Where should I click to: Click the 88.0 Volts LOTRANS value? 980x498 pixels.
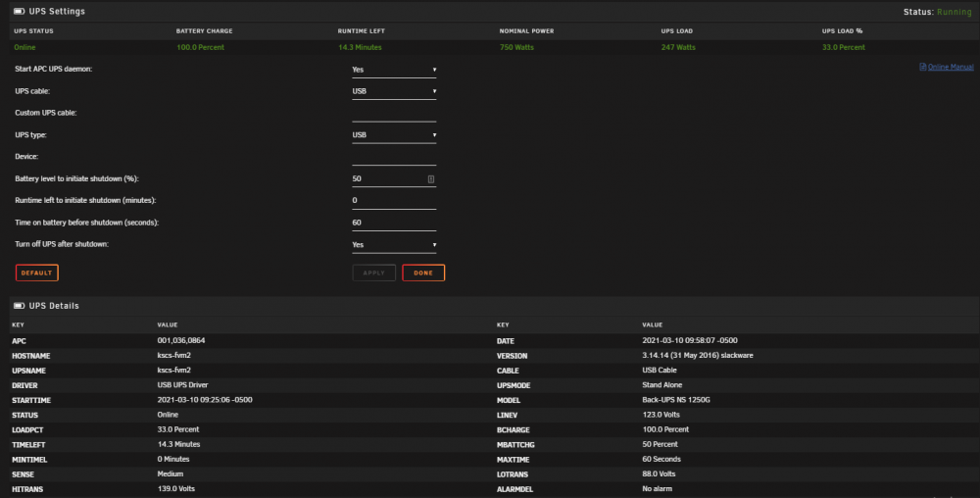tap(660, 474)
